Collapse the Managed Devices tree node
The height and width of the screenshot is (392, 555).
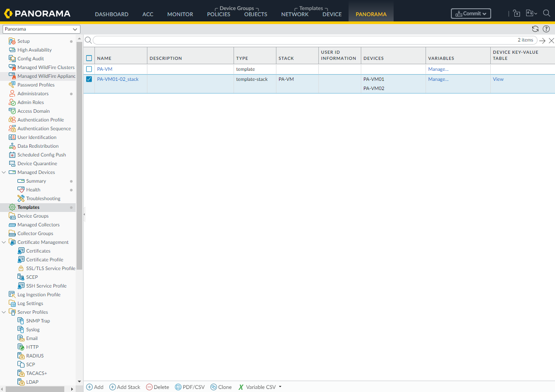point(4,172)
